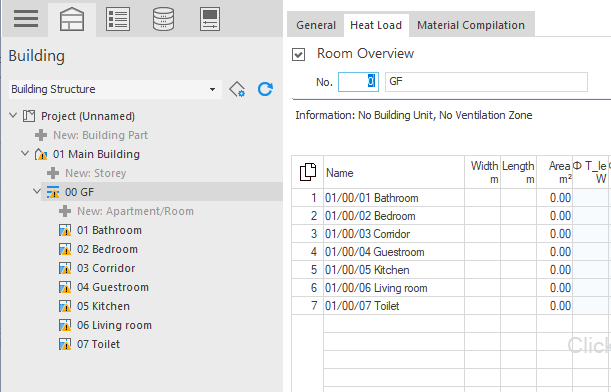611x392 pixels.
Task: Click the plus icon for New: Building Part
Action: pos(41,135)
